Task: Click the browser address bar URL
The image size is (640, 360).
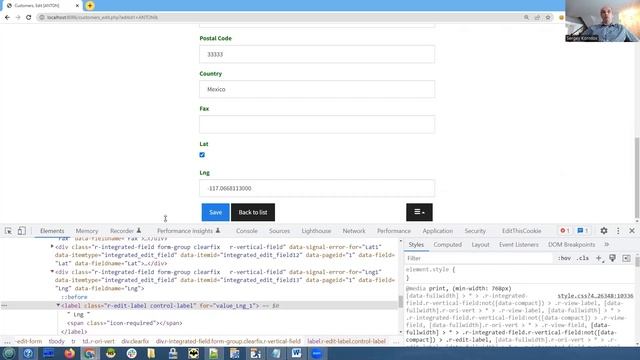Action: tap(102, 18)
